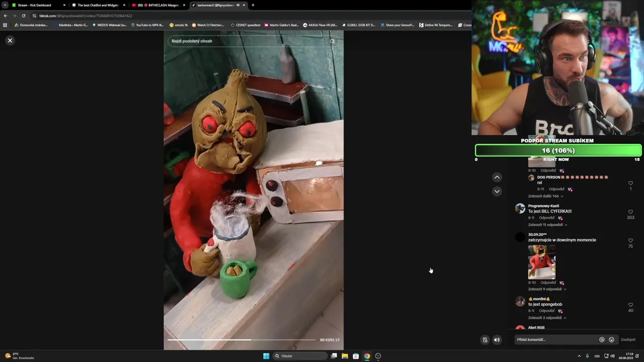Click the weather widget on taskbar

(x=19, y=356)
